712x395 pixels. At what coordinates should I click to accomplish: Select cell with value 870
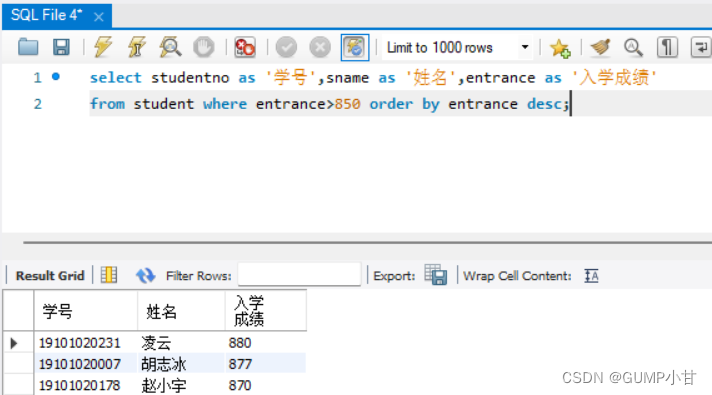(266, 385)
